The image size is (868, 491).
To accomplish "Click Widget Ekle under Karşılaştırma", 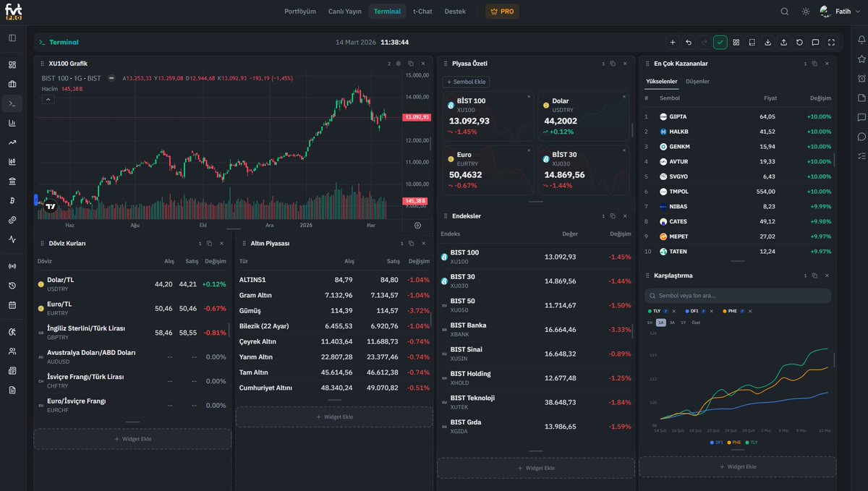I will pos(737,466).
